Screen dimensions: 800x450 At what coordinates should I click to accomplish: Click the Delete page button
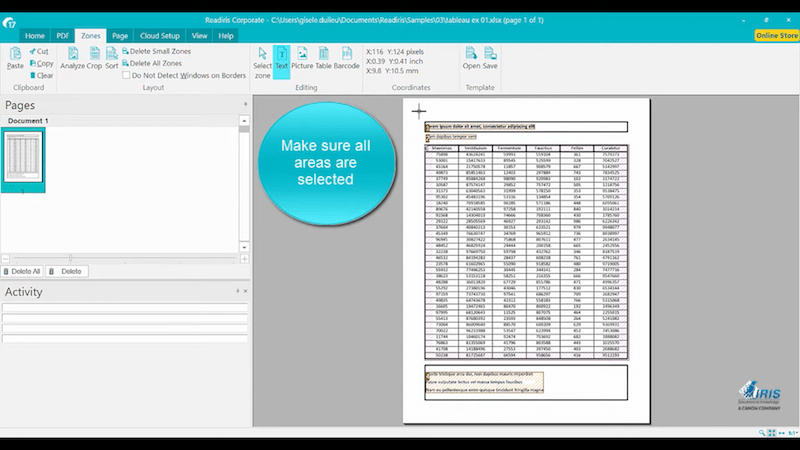[x=67, y=271]
